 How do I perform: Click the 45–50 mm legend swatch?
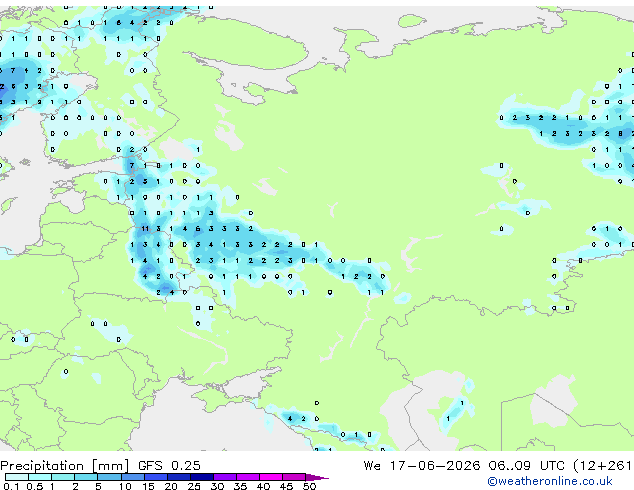tap(294, 477)
